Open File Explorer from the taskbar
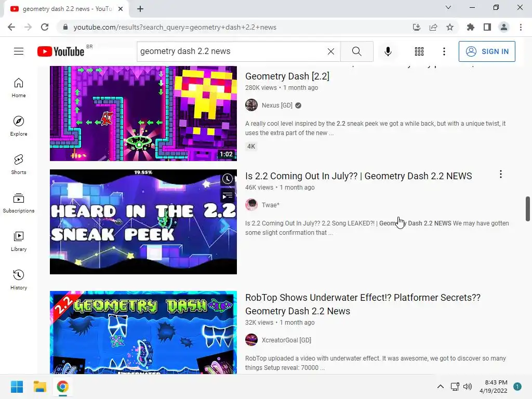The width and height of the screenshot is (532, 399). (39, 387)
